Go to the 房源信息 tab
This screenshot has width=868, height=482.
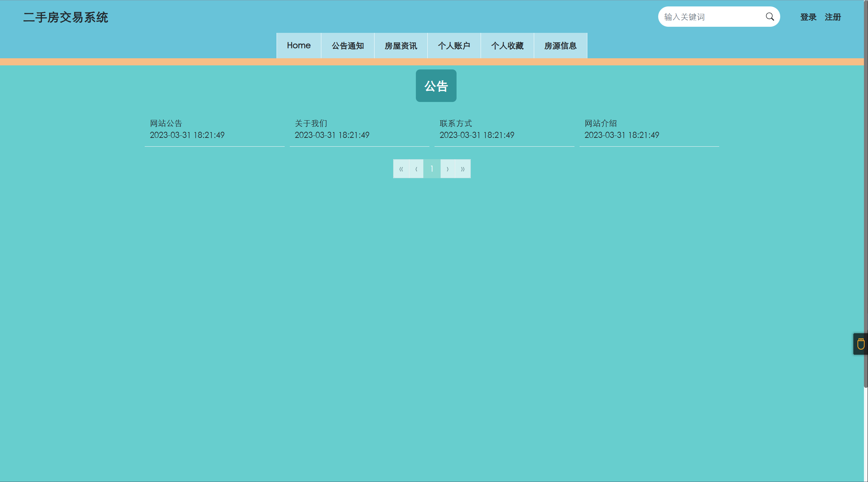(561, 46)
